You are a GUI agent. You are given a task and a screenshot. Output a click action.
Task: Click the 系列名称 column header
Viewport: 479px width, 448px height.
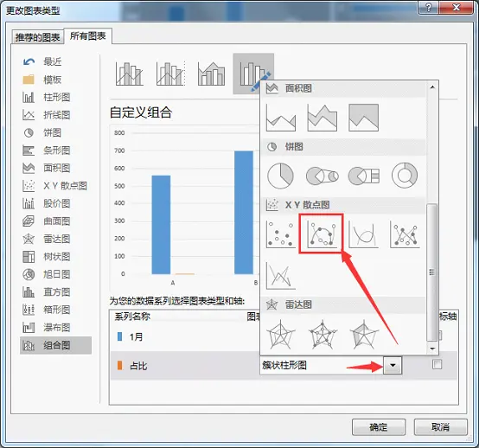click(132, 317)
